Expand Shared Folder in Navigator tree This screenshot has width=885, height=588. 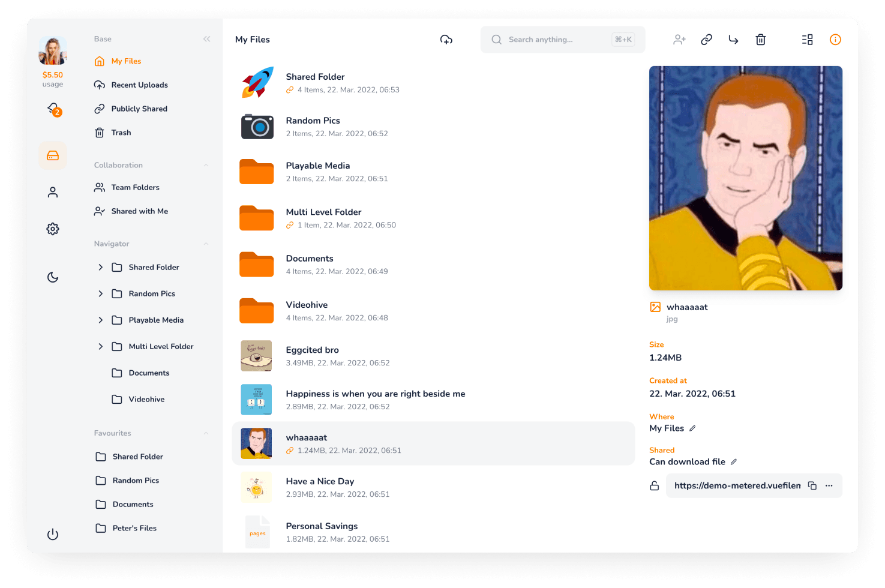click(x=100, y=268)
